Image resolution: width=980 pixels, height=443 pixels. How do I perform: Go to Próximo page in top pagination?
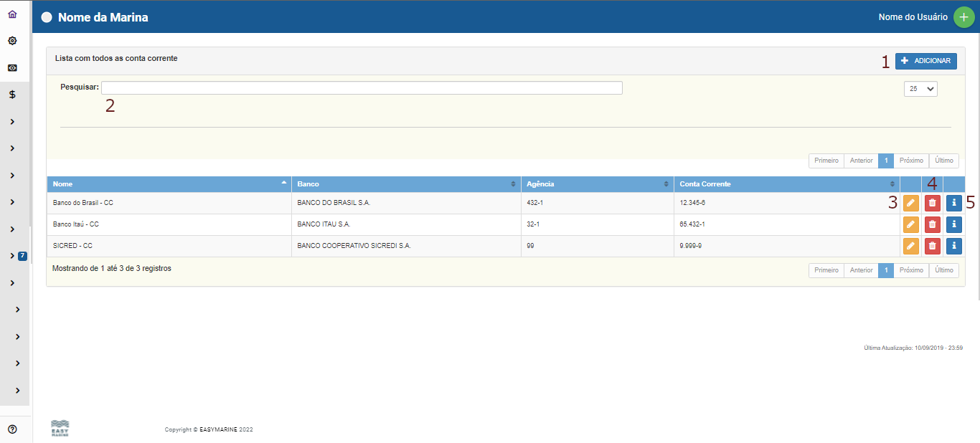pyautogui.click(x=911, y=161)
